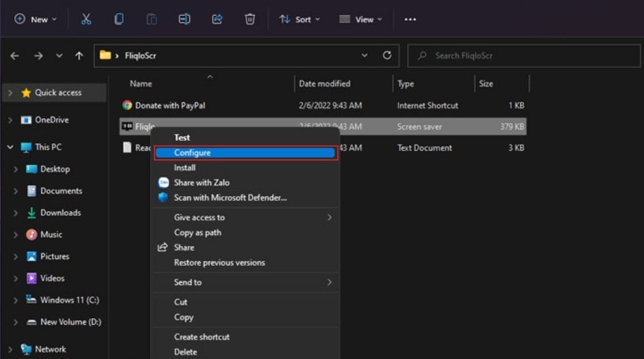This screenshot has width=644, height=359.
Task: Open the View dropdown
Action: 360,19
